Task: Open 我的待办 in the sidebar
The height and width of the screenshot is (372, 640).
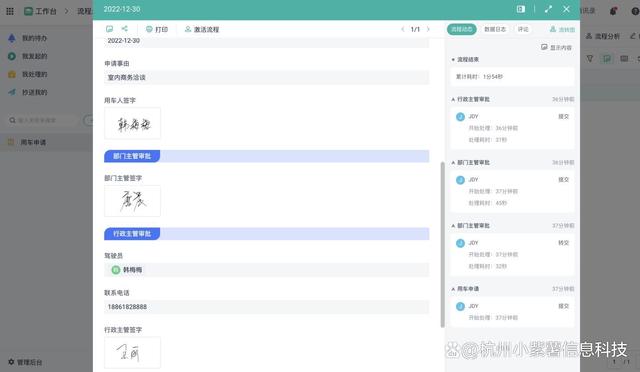Action: click(34, 38)
